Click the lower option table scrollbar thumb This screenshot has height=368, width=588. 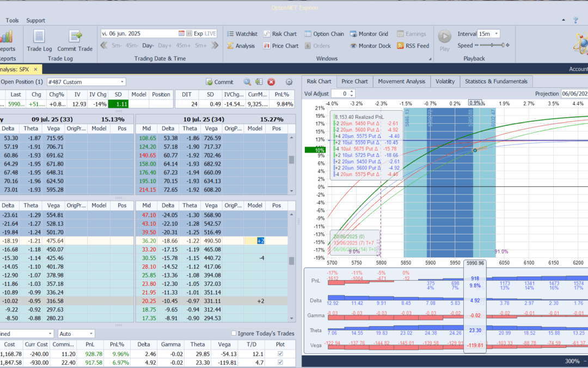point(291,261)
